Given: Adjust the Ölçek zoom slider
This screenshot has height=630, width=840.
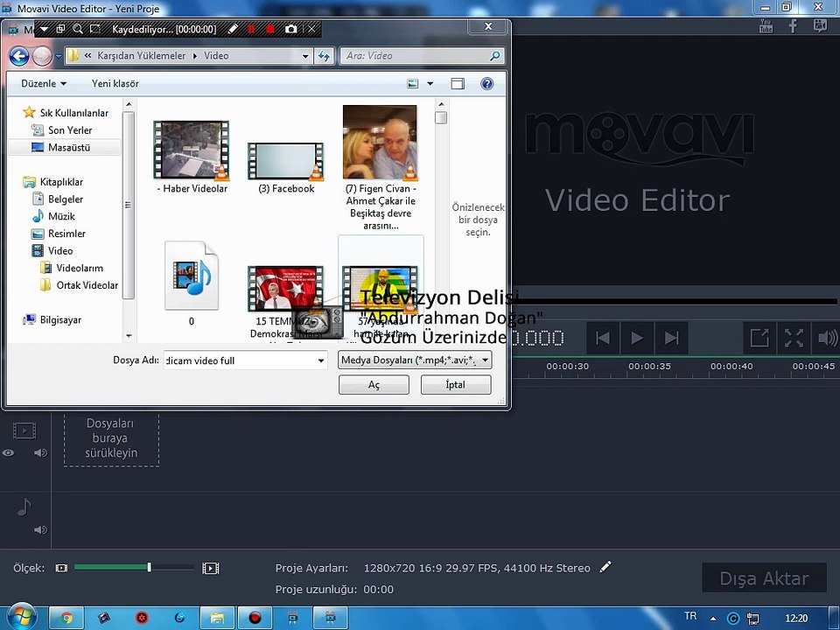Looking at the screenshot, I should pos(134,567).
